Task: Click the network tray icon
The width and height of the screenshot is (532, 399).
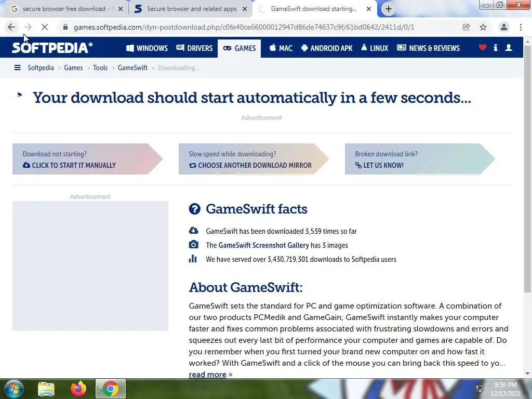Action: pos(480,389)
